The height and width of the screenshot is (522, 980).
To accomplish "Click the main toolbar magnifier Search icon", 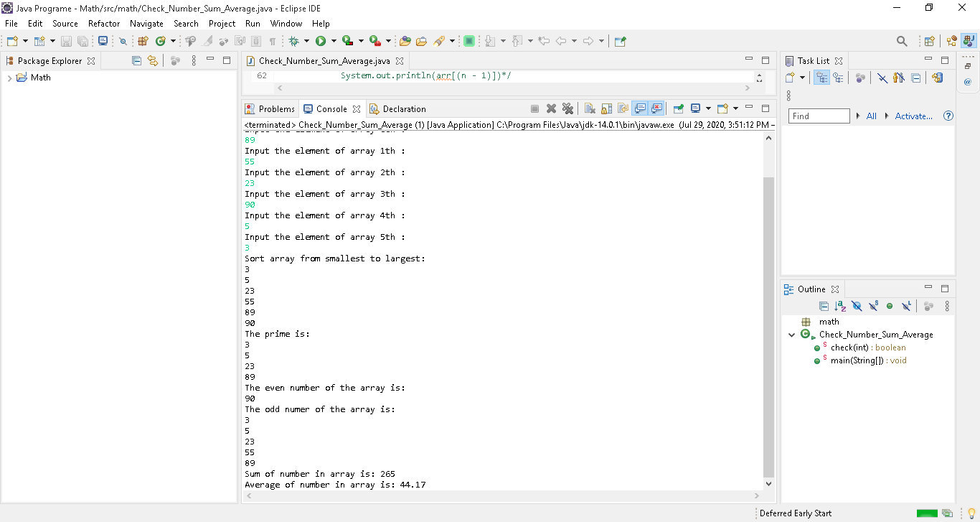I will (902, 41).
